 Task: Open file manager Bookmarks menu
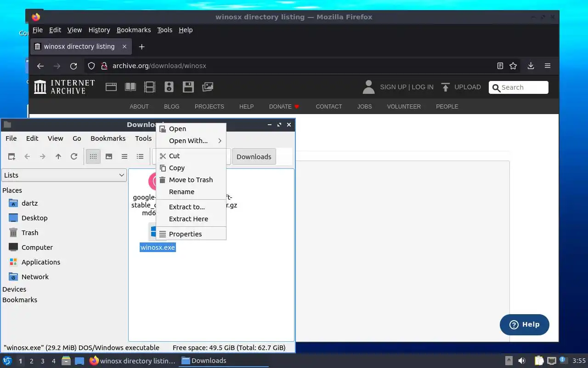(108, 138)
